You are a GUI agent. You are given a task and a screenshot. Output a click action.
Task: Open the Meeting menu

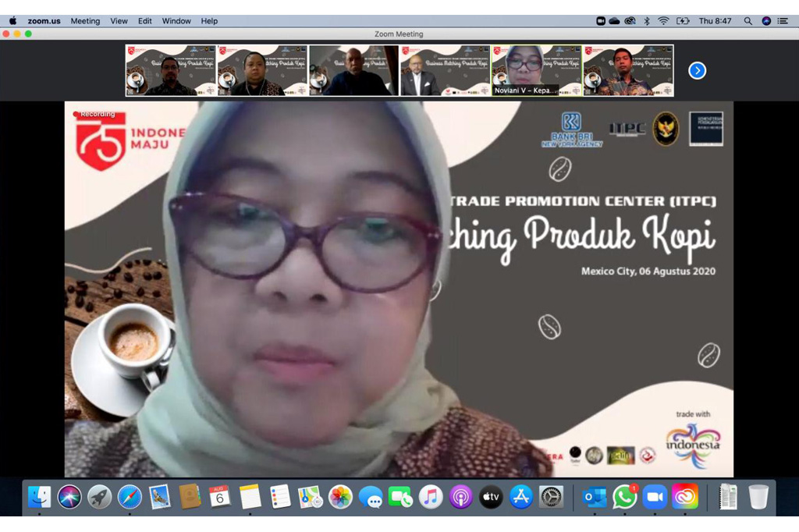tap(85, 21)
